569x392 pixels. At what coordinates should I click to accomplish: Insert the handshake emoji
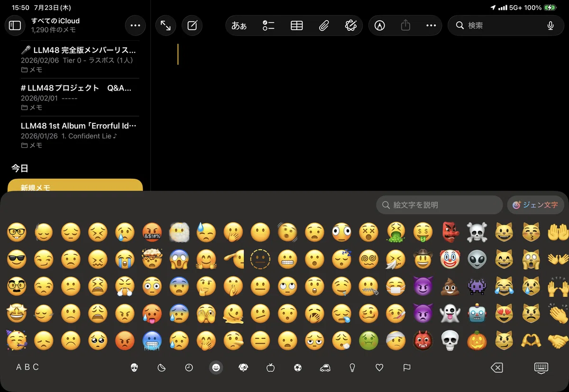coord(558,340)
